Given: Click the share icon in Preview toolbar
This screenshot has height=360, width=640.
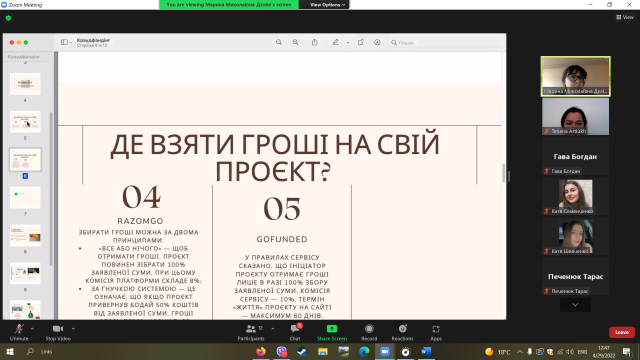Looking at the screenshot, I should tap(314, 42).
